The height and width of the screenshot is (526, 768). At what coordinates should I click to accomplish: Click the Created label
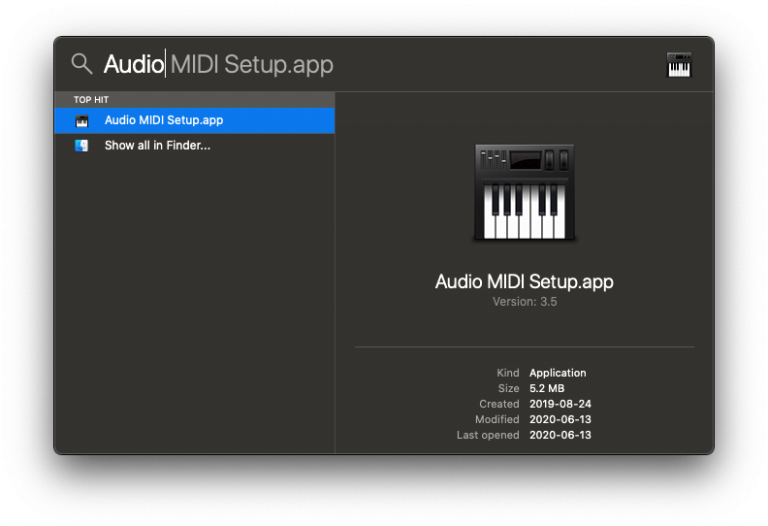tap(499, 404)
